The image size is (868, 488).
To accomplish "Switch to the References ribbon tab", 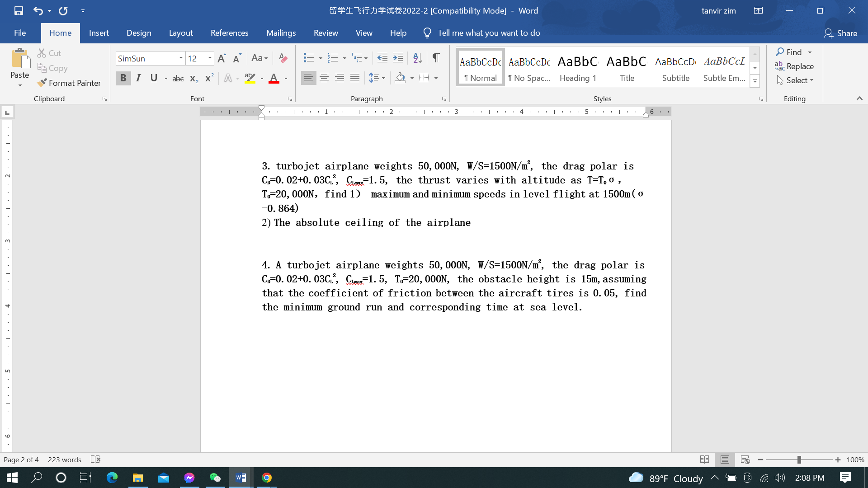I will pos(230,33).
